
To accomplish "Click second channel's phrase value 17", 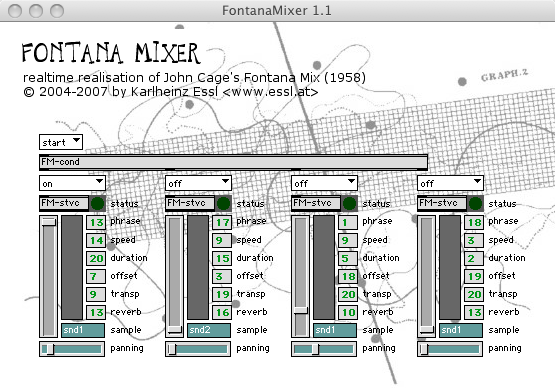I will point(222,222).
